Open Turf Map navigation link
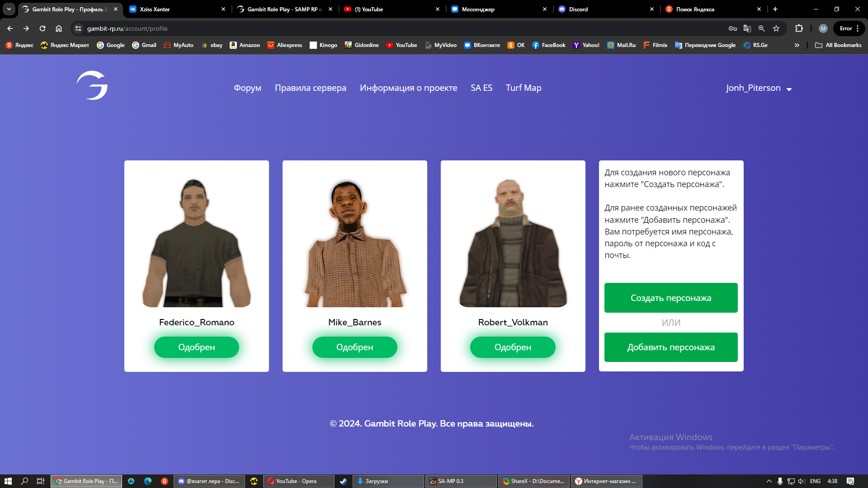Image resolution: width=868 pixels, height=488 pixels. 523,88
